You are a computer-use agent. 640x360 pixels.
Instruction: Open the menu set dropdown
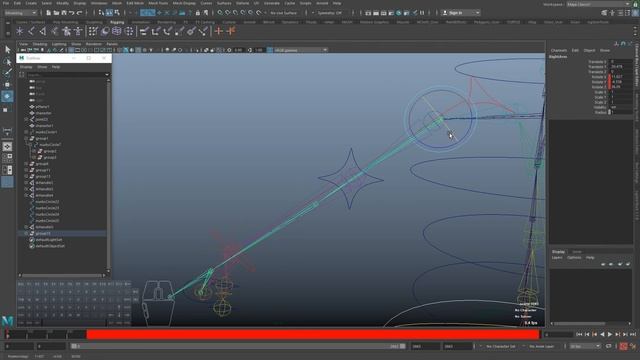[20, 13]
